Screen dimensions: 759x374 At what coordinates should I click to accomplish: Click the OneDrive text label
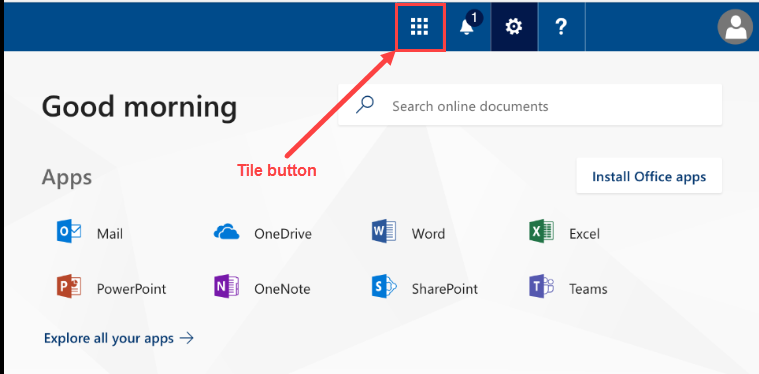(x=283, y=234)
